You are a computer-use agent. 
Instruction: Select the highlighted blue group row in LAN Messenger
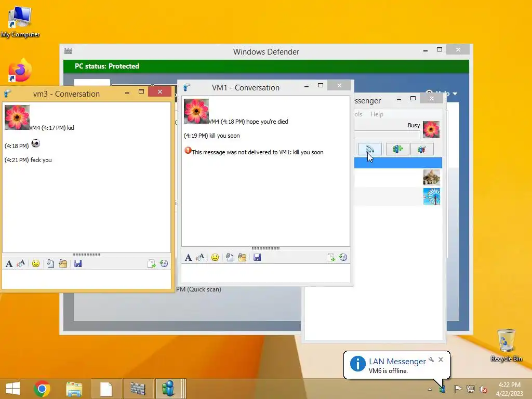point(398,163)
